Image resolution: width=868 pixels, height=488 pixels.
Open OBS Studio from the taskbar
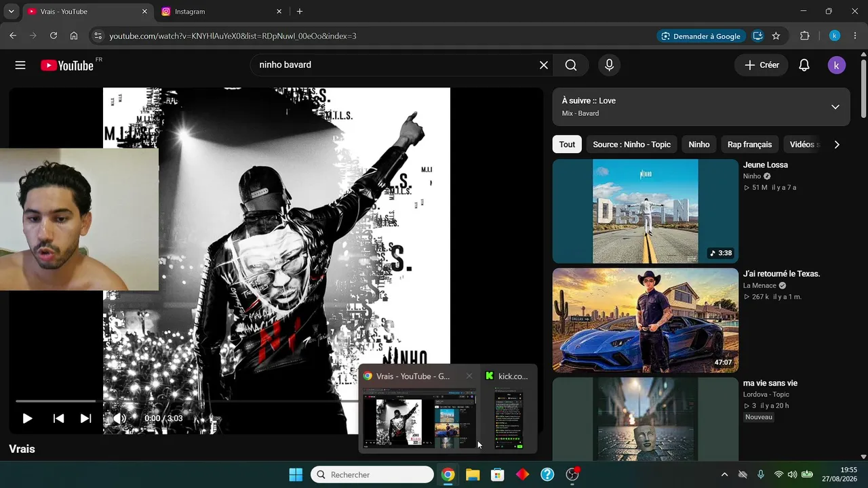coord(572,474)
